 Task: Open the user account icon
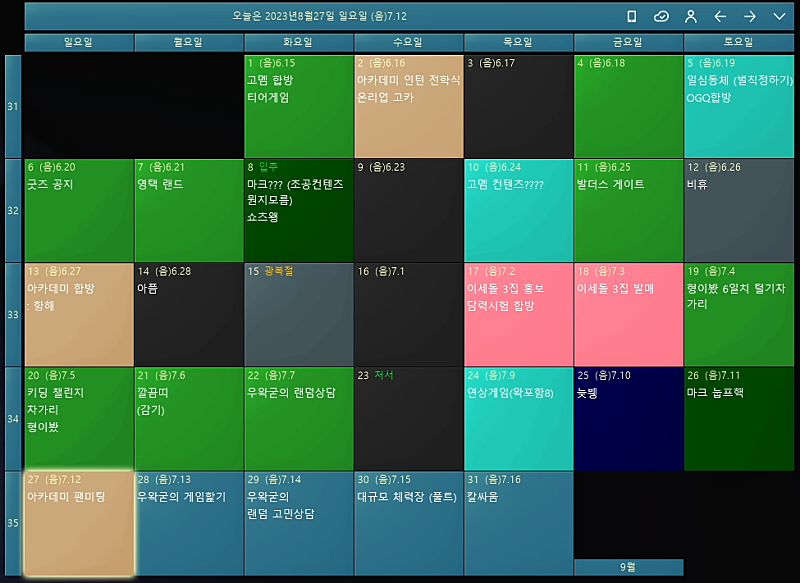click(x=690, y=17)
